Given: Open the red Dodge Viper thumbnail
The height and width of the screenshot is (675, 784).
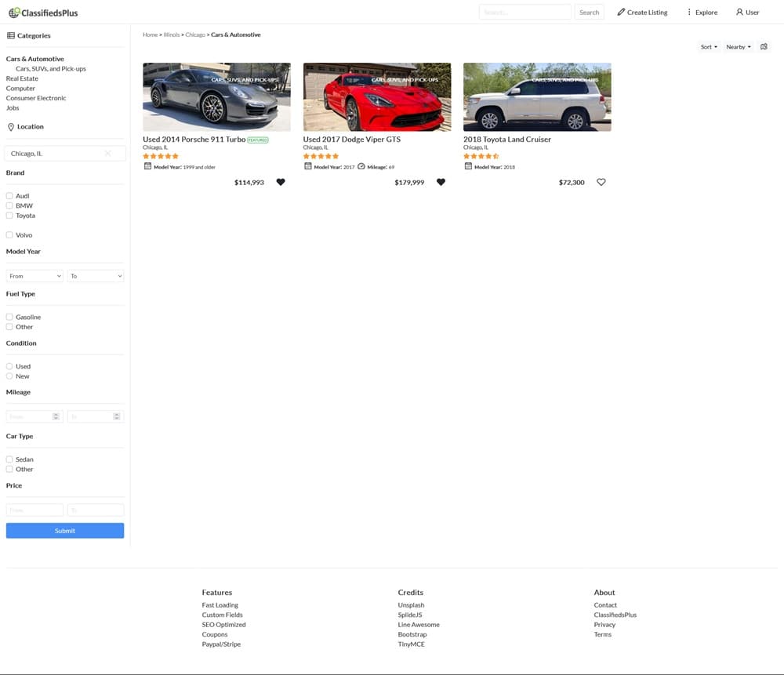Looking at the screenshot, I should pos(377,97).
